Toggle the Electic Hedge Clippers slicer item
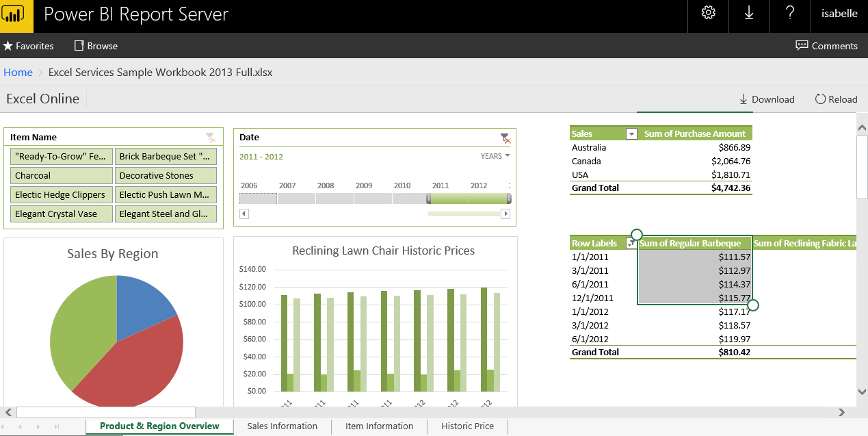 [x=62, y=195]
